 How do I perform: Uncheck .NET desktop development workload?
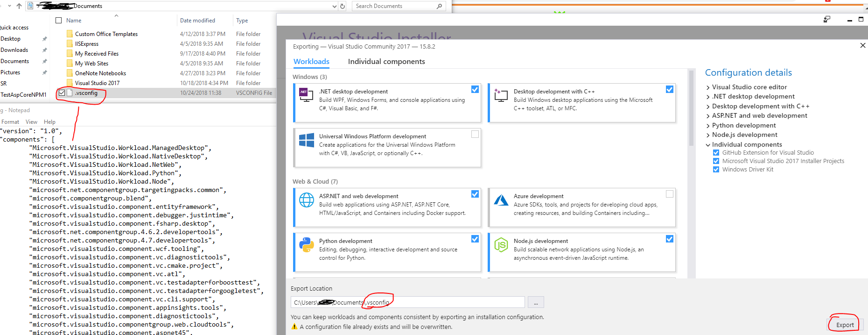(x=475, y=89)
